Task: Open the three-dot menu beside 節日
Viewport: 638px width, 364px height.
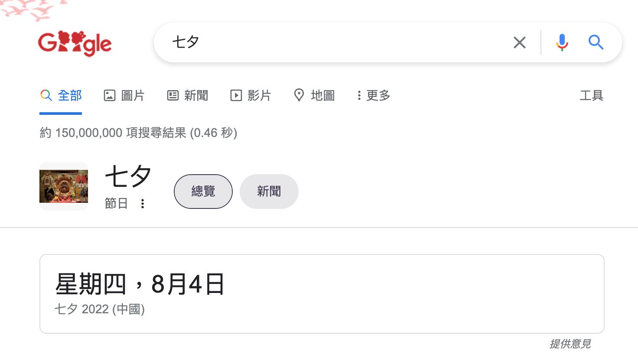Action: (x=142, y=204)
